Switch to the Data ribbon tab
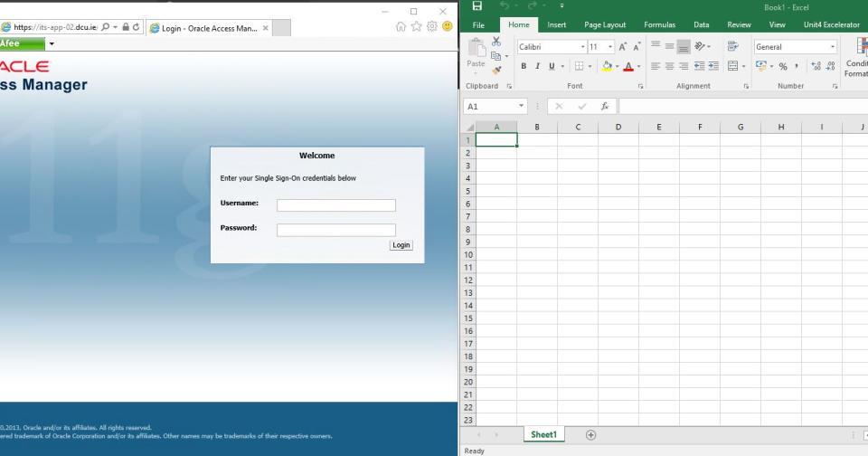 point(702,25)
